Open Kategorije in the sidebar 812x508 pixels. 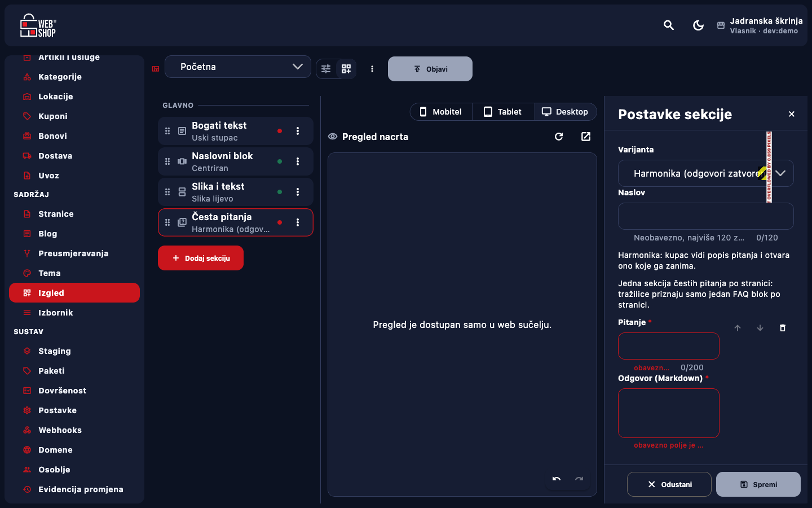click(x=74, y=77)
